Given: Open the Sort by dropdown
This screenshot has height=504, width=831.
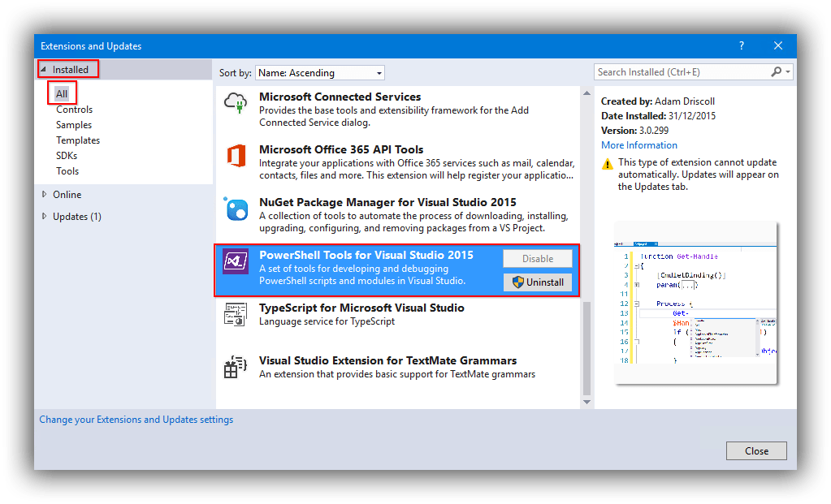Looking at the screenshot, I should [319, 72].
